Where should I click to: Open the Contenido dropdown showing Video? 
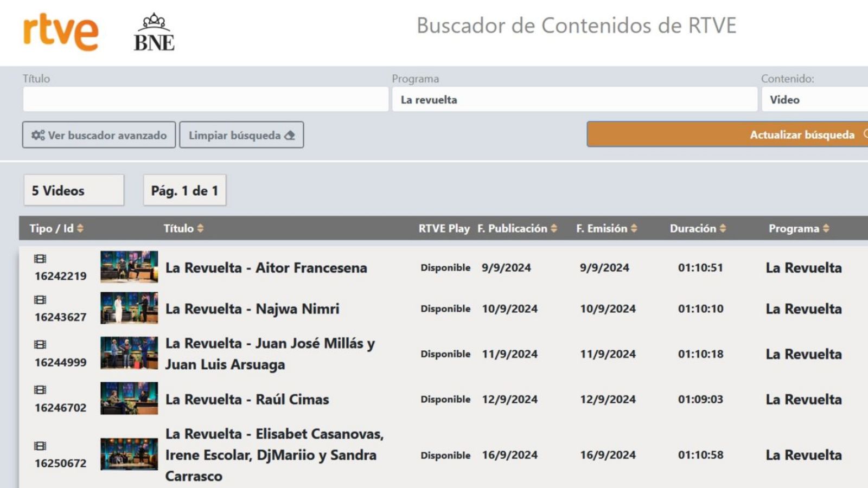tap(814, 99)
